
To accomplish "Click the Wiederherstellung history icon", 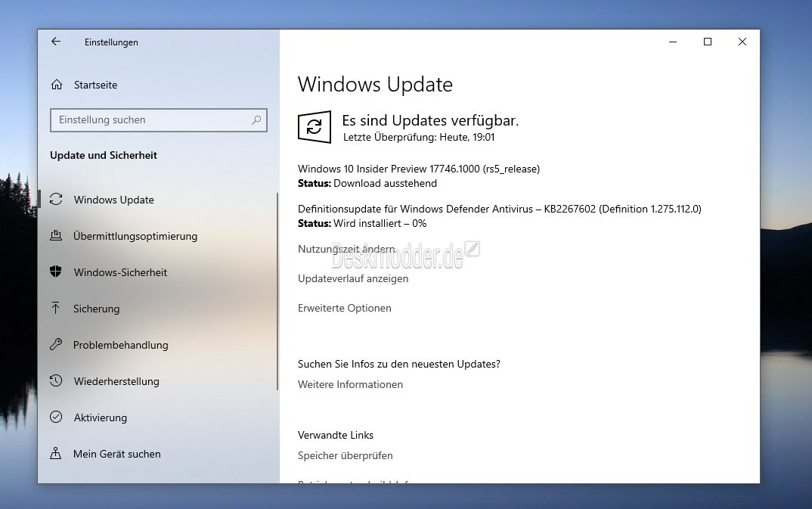I will (x=56, y=380).
